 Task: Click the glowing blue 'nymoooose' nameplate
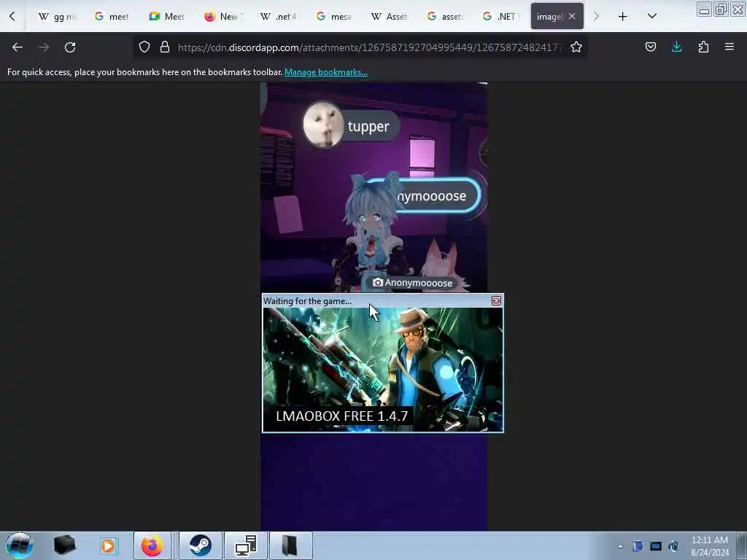coord(431,195)
